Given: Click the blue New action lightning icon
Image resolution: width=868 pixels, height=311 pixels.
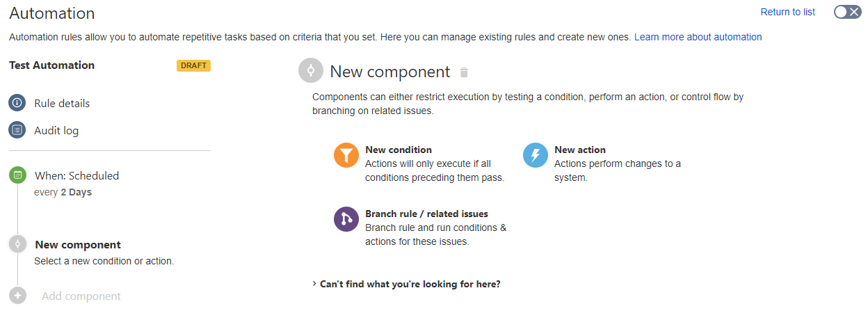Looking at the screenshot, I should pos(535,155).
